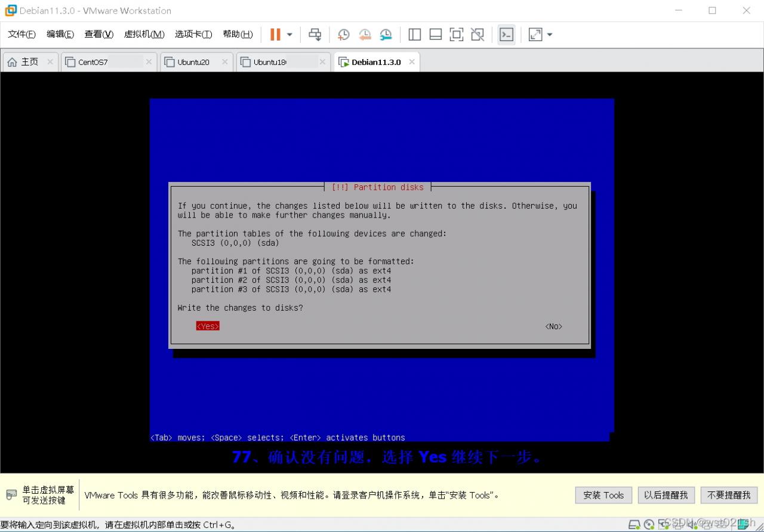This screenshot has width=764, height=532.
Task: Open the power options dropdown beside Pause
Action: click(289, 35)
